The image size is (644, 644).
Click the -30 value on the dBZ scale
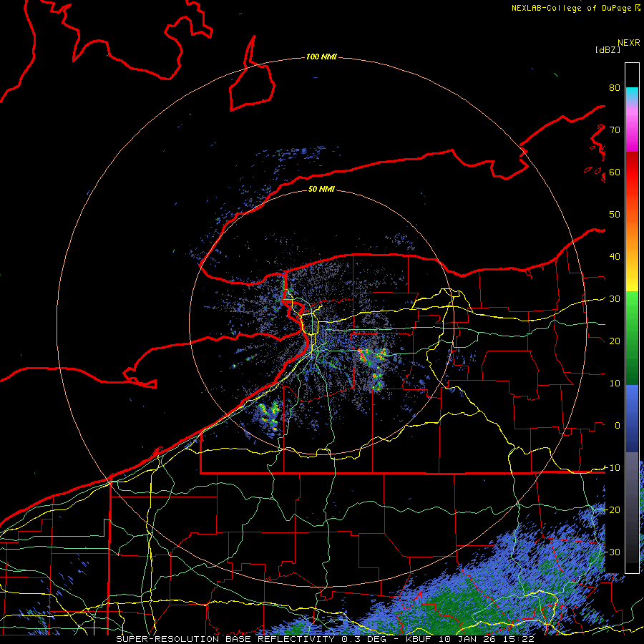tap(612, 552)
